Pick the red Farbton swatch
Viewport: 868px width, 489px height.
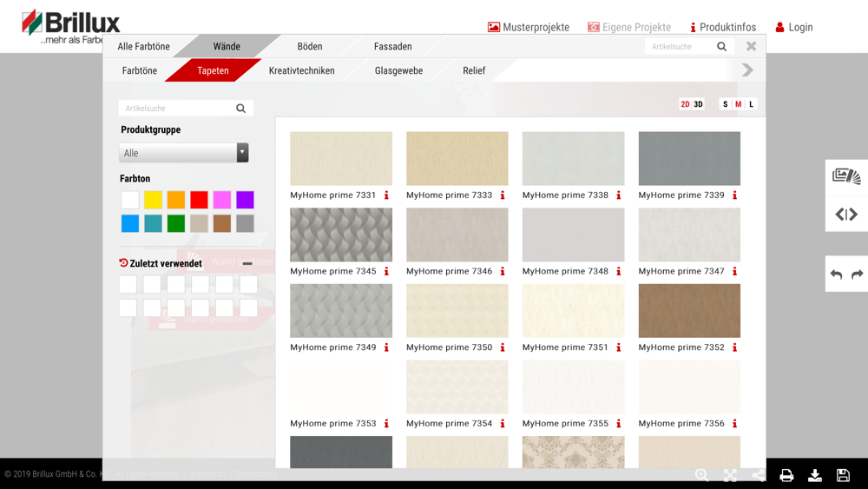point(200,200)
